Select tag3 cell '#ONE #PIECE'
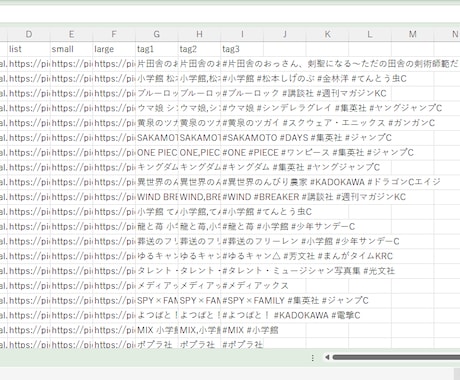 tap(242, 153)
